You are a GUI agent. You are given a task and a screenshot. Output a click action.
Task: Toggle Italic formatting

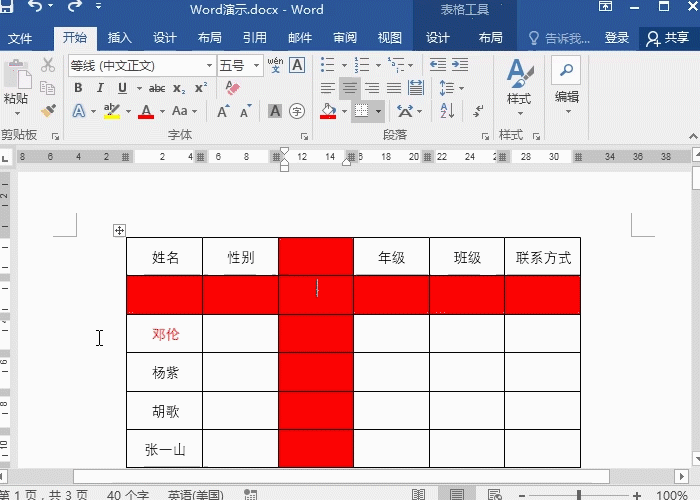[100, 88]
